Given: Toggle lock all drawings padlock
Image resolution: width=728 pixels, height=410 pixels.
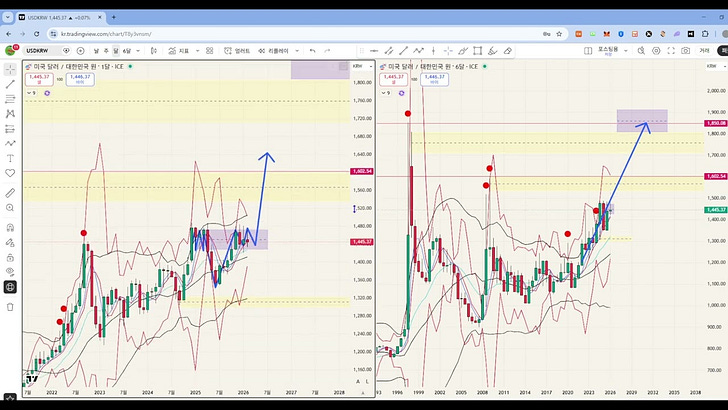Looking at the screenshot, I should point(10,257).
